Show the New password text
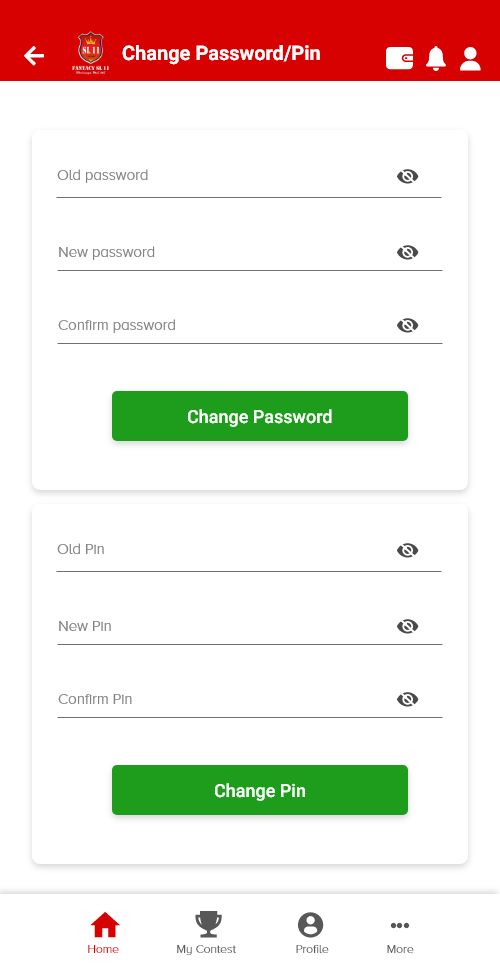 coord(408,252)
